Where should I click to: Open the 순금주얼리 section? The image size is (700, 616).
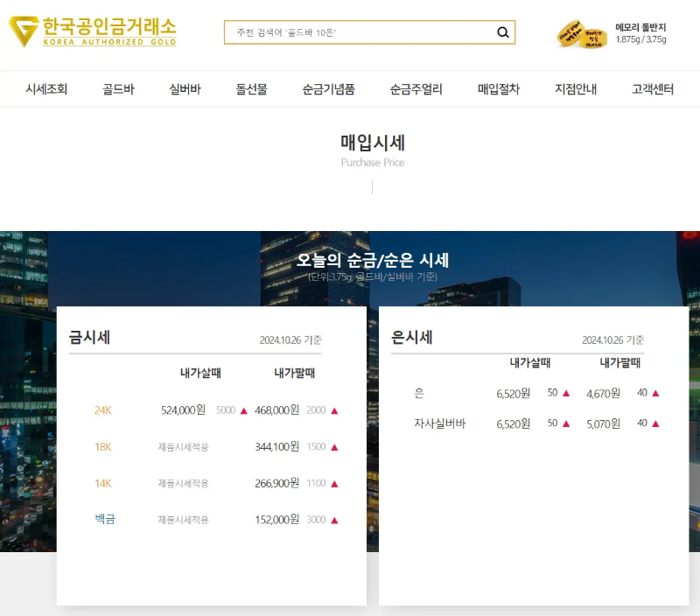pos(415,88)
